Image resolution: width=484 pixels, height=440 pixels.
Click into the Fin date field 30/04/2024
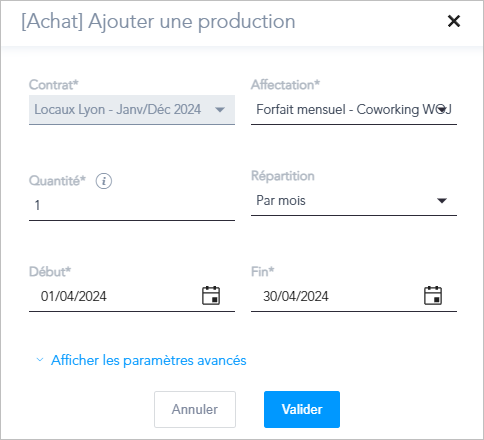click(x=354, y=296)
